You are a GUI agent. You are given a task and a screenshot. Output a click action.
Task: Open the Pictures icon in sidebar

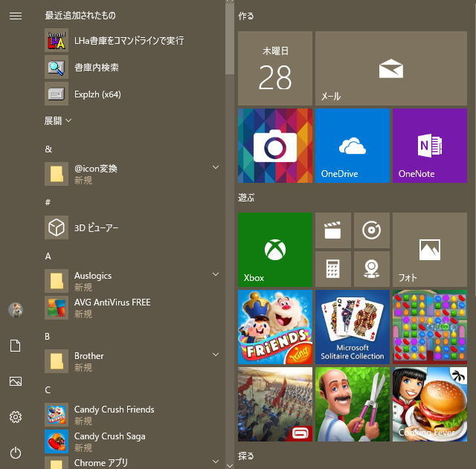pyautogui.click(x=16, y=381)
